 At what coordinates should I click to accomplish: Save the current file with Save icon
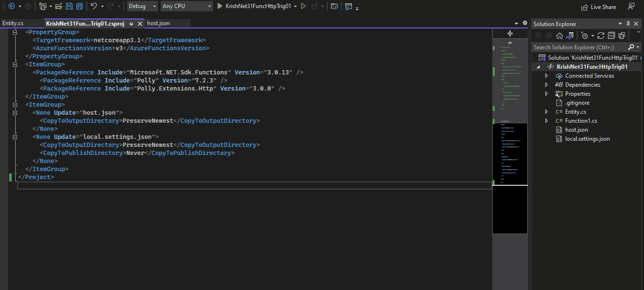point(69,6)
